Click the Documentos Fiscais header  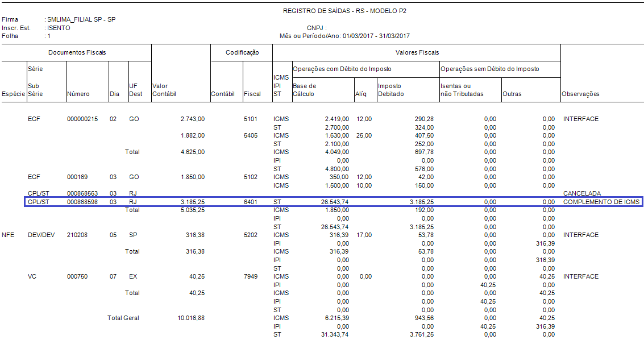point(77,52)
